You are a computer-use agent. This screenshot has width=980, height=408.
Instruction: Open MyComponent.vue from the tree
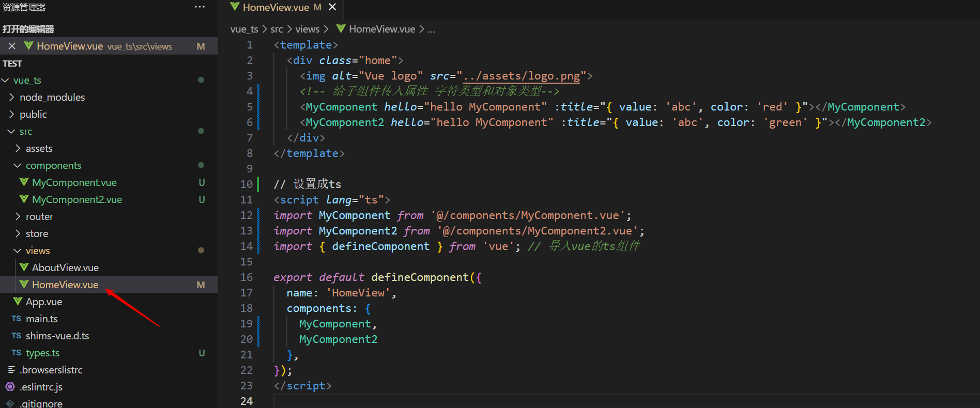point(74,182)
